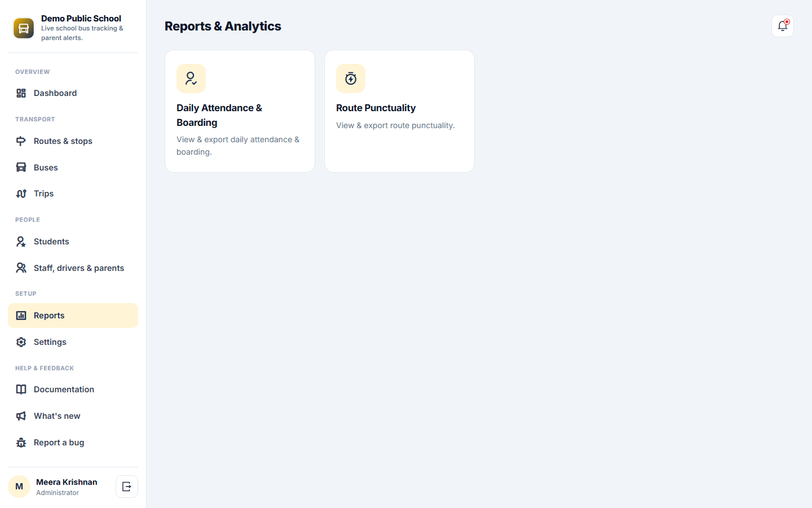Click the school bus logo icon

pos(24,28)
